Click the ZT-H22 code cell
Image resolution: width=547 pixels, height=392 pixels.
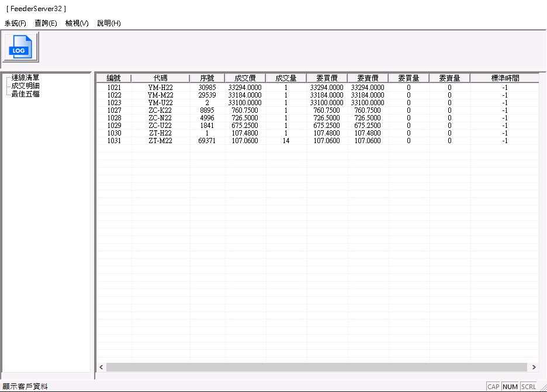click(161, 133)
